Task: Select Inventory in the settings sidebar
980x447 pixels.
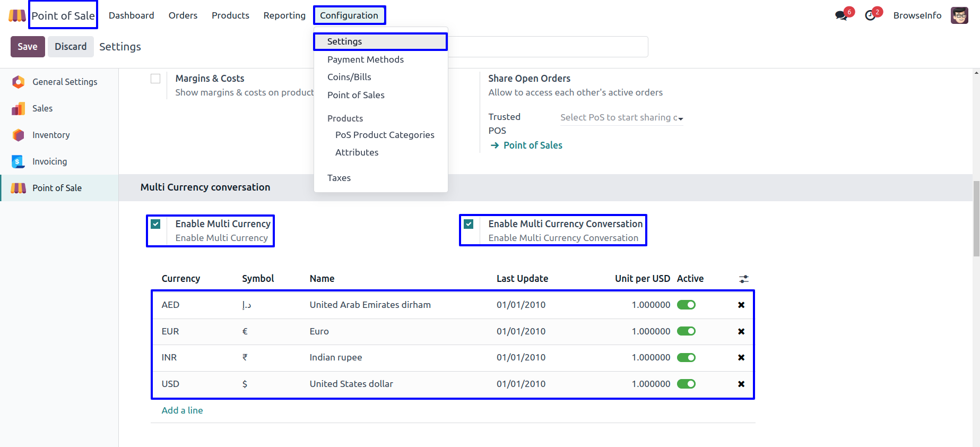Action: click(51, 135)
